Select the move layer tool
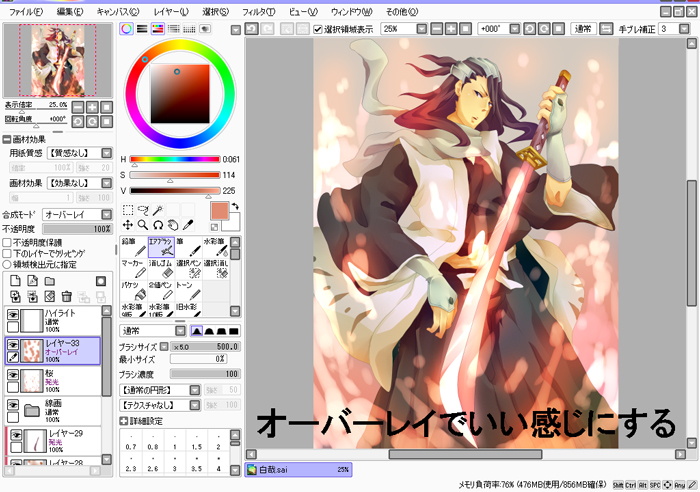Viewport: 700px width, 492px height. coord(127,225)
